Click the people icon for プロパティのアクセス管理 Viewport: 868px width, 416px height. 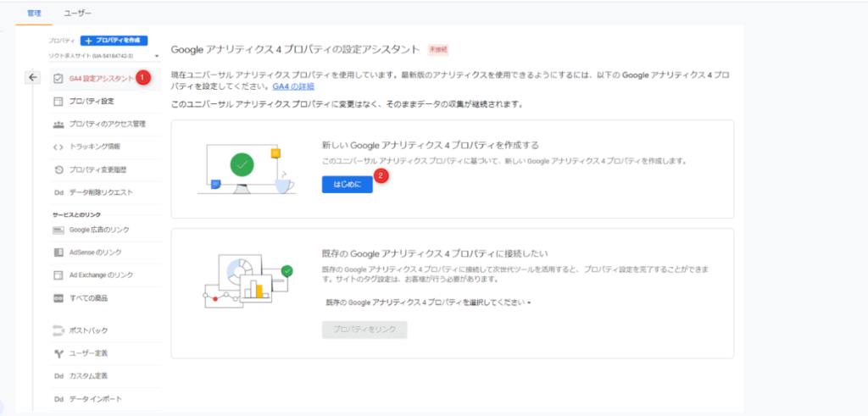point(58,124)
